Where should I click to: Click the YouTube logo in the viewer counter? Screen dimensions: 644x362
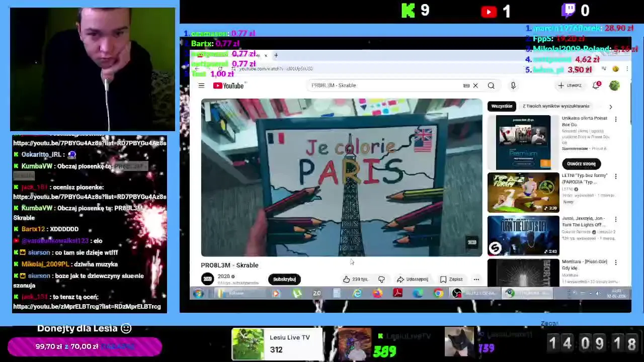tap(489, 12)
